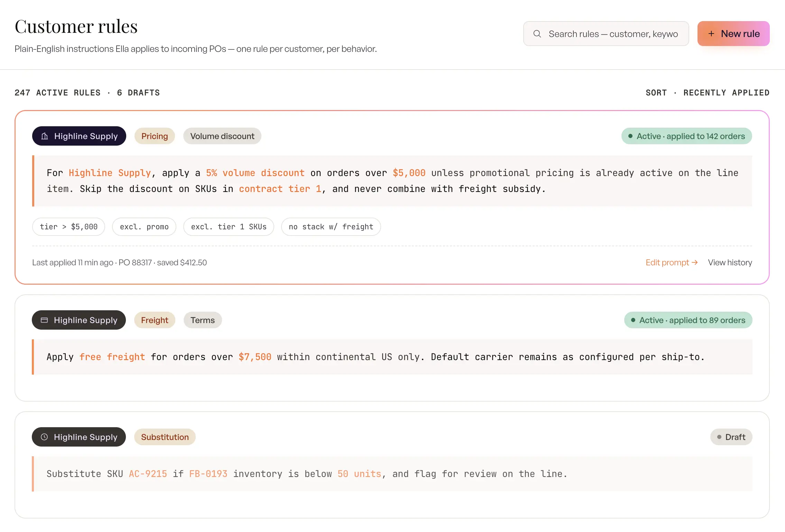Screen dimensions: 785x532
Task: Click the Substitution category tag
Action: pos(165,437)
